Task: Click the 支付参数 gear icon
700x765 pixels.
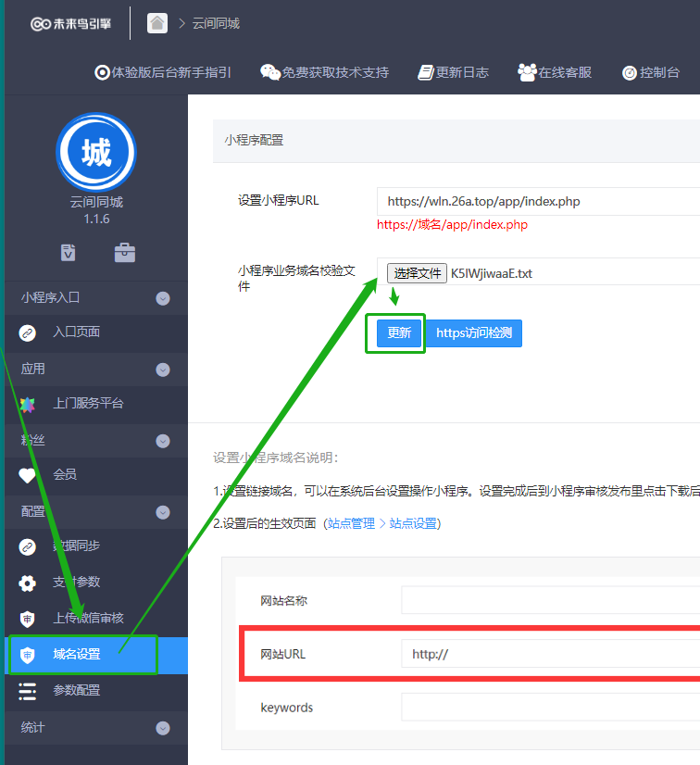Action: (28, 583)
